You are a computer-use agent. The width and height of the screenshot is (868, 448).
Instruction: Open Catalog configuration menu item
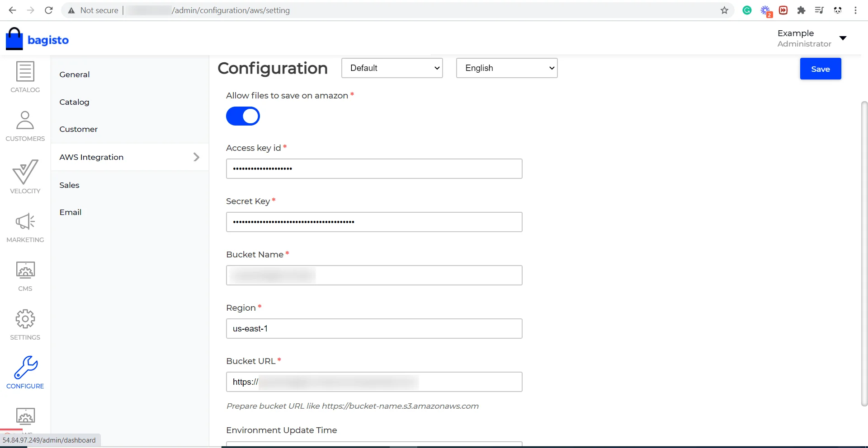pyautogui.click(x=74, y=102)
